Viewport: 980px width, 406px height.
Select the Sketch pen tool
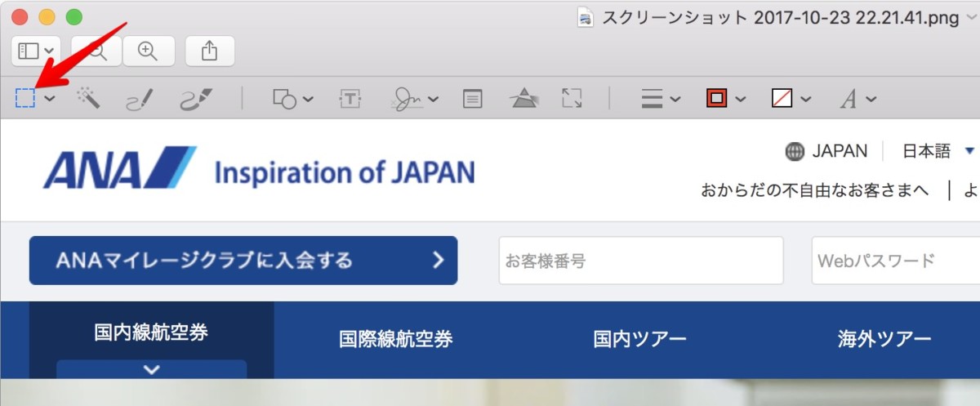click(x=139, y=100)
